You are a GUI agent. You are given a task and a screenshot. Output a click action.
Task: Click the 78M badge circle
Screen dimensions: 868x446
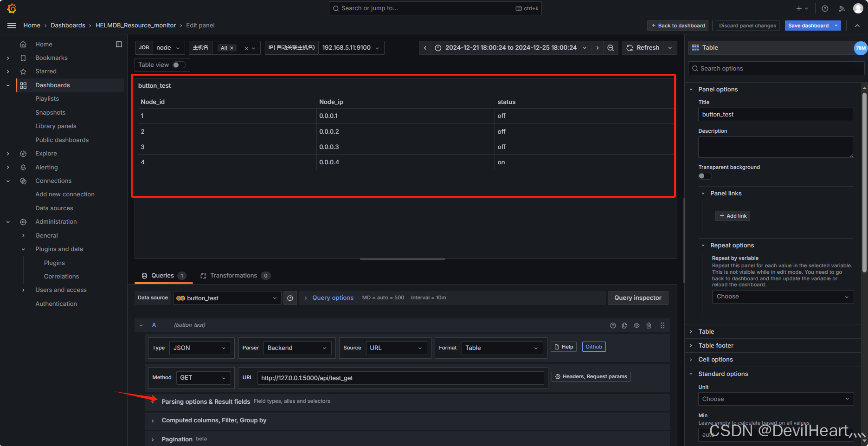coord(861,48)
